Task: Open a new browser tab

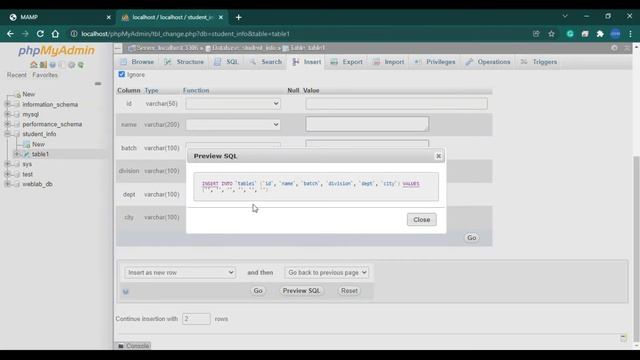Action: 238,17
